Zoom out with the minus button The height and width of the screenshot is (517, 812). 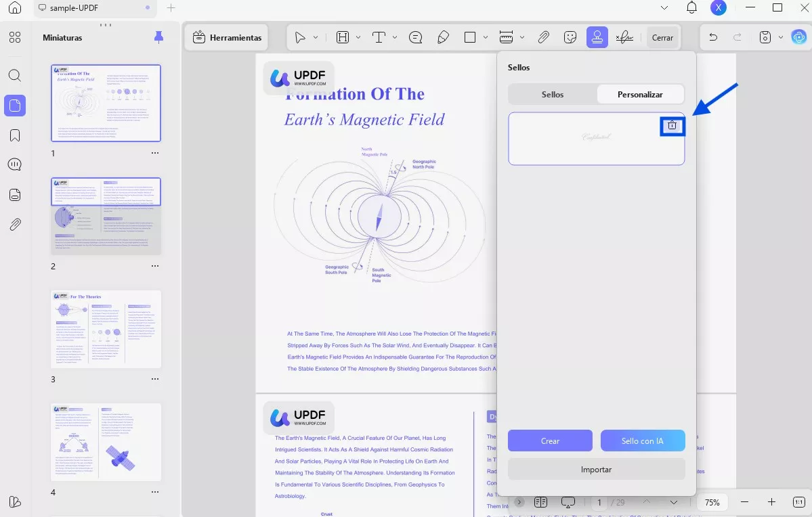point(744,502)
